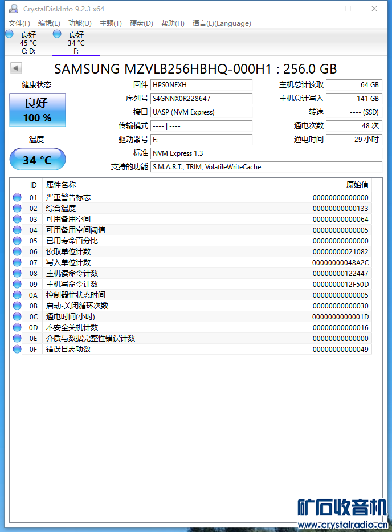Click the 接口 field UASP (NVM Express)
Image resolution: width=392 pixels, height=532 pixels.
click(202, 112)
